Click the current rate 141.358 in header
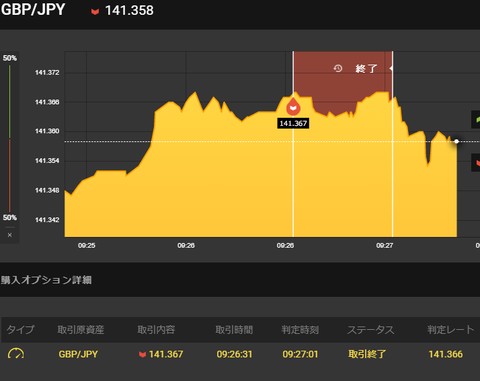This screenshot has width=480, height=381. coord(129,10)
